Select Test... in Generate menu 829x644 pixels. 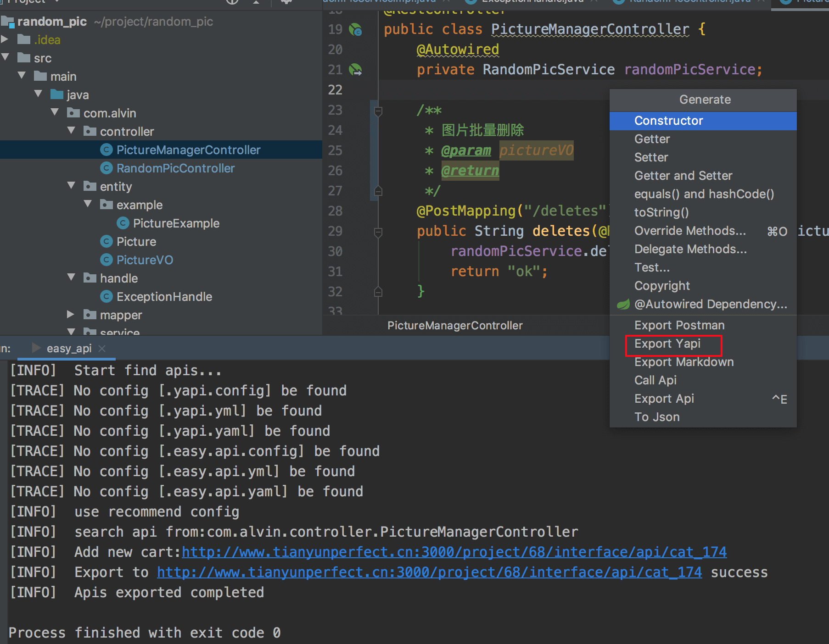[703, 267]
